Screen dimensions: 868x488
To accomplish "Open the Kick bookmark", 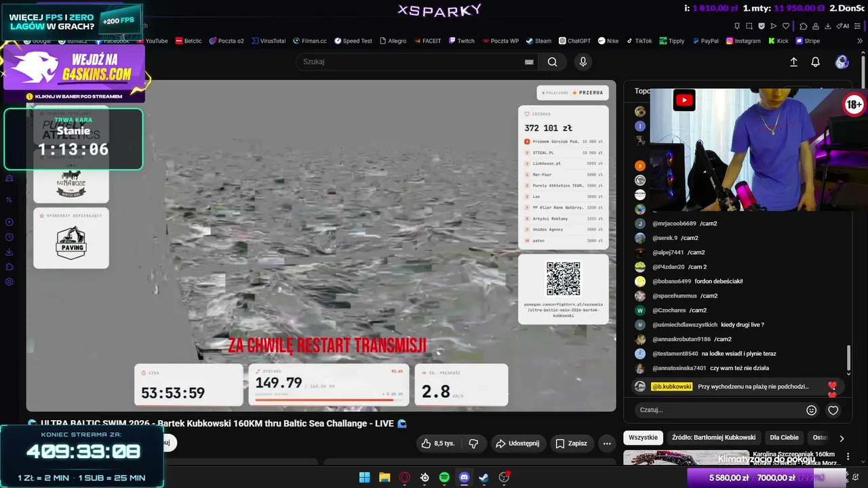I will coord(778,41).
